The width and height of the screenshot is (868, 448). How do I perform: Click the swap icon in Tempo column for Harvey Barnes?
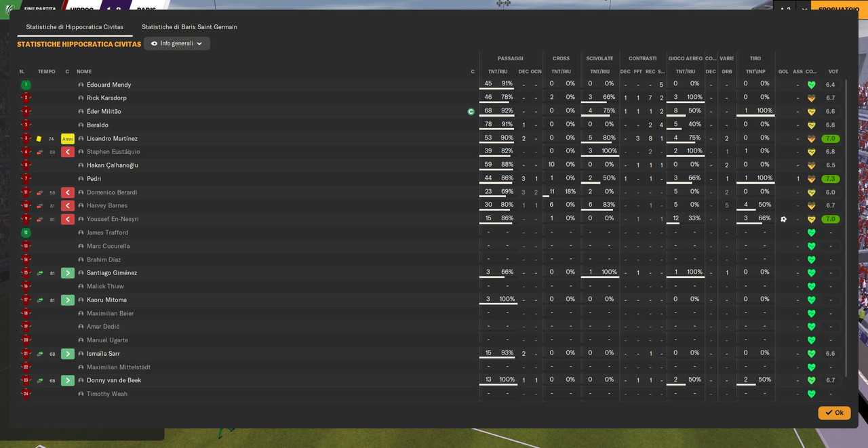[x=39, y=206]
